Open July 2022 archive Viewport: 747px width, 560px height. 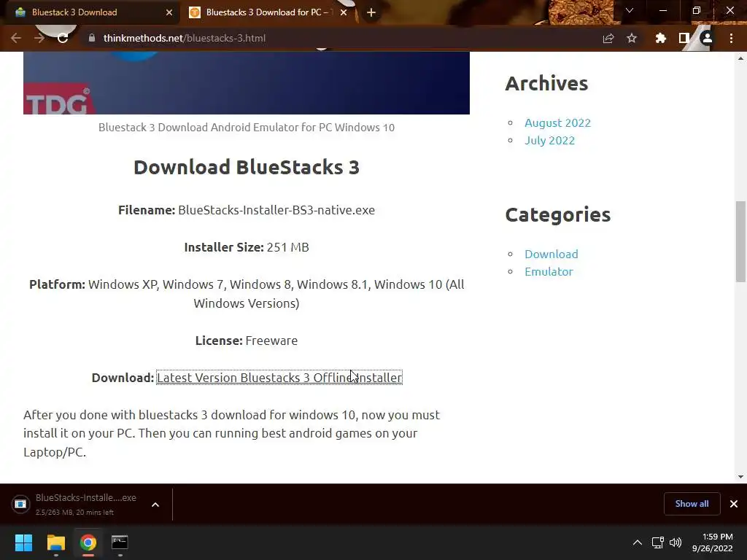(x=549, y=141)
